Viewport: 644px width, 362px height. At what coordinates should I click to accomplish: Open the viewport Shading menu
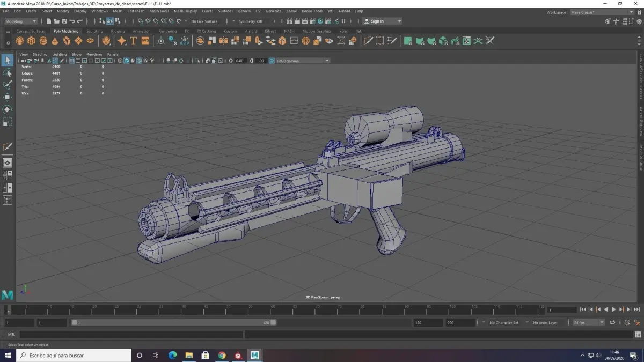40,54
